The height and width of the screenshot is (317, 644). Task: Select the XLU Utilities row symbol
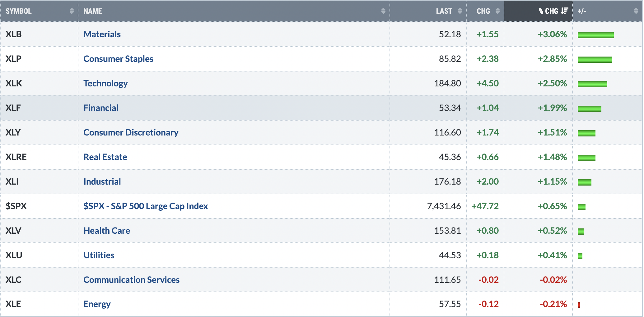tap(14, 255)
